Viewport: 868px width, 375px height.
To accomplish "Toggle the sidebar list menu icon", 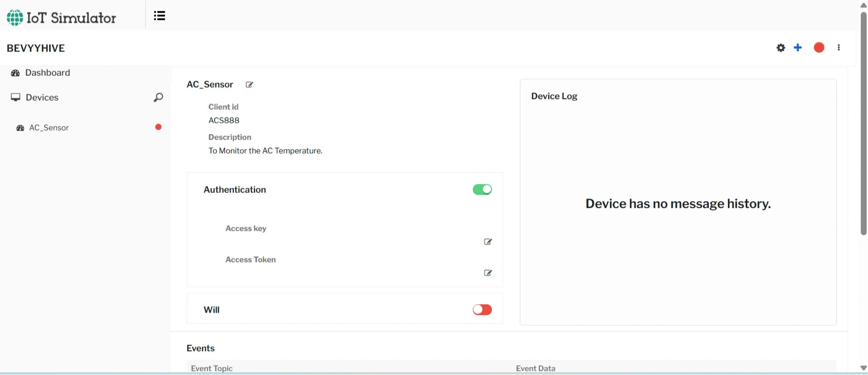I will 160,16.
